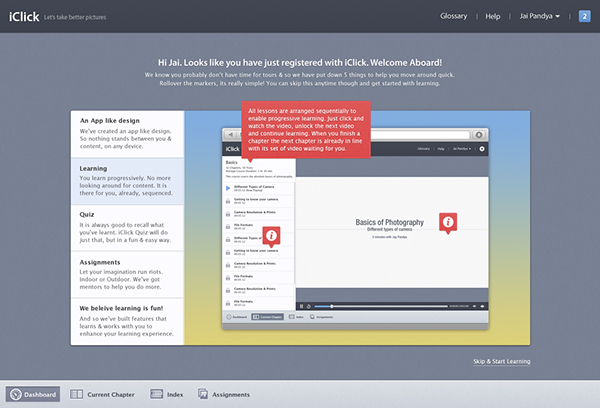
Task: Click the highlighted Current Chapter tab inside the preview
Action: tap(267, 317)
